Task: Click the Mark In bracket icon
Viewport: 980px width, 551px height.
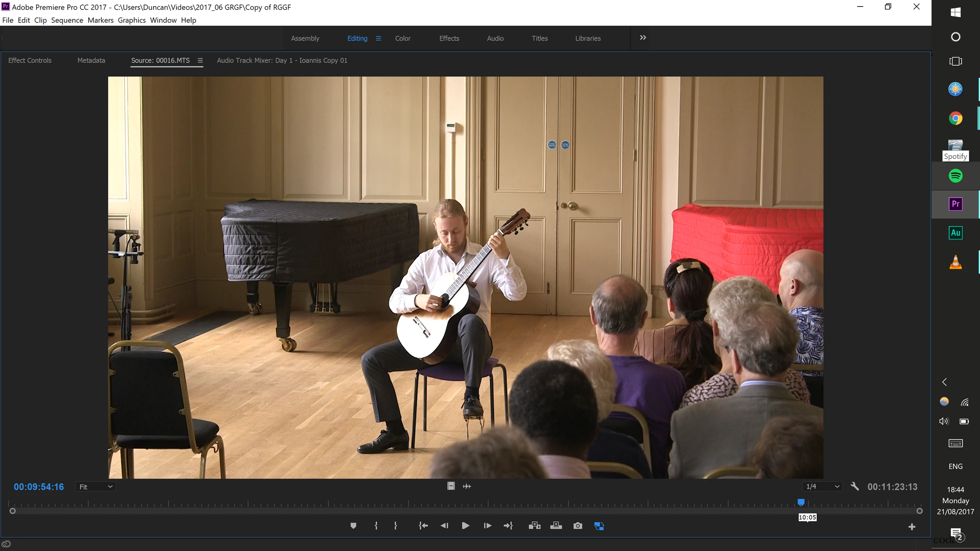Action: coord(376,526)
